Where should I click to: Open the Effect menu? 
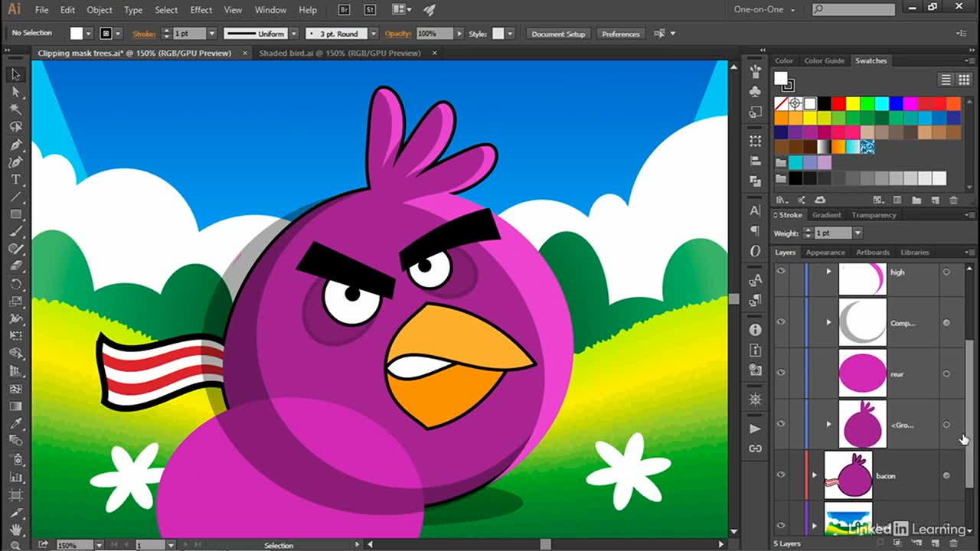click(201, 10)
